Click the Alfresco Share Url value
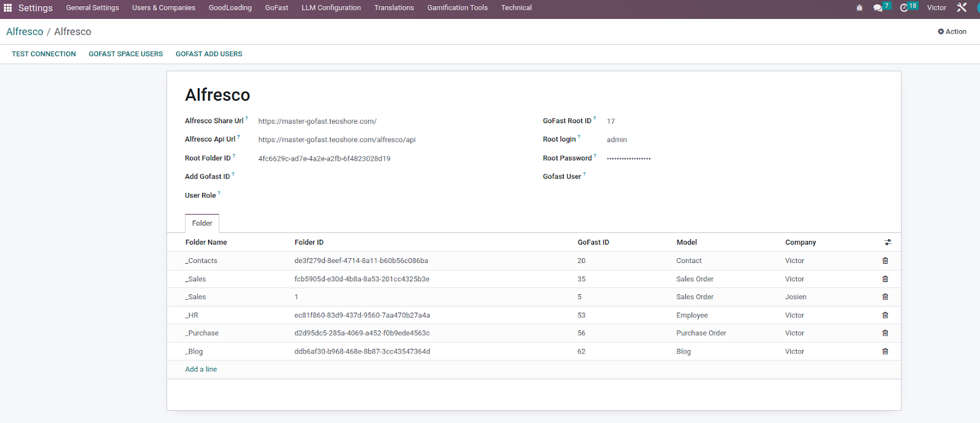 pyautogui.click(x=317, y=121)
